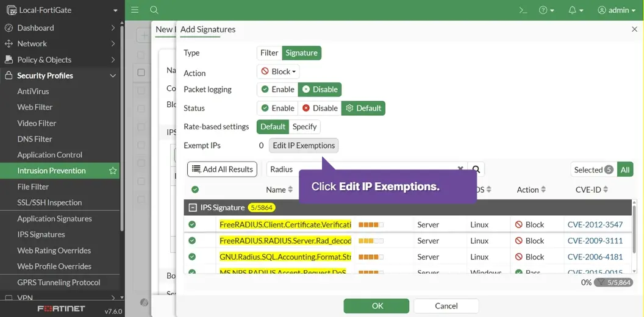Toggle the hamburger menu icon in top bar
This screenshot has width=644, height=317.
135,10
